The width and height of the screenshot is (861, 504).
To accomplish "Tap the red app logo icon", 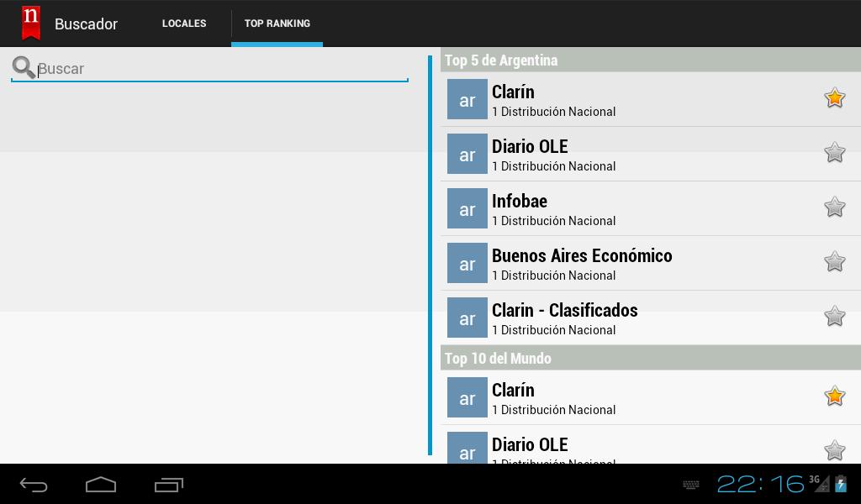I will pos(31,23).
